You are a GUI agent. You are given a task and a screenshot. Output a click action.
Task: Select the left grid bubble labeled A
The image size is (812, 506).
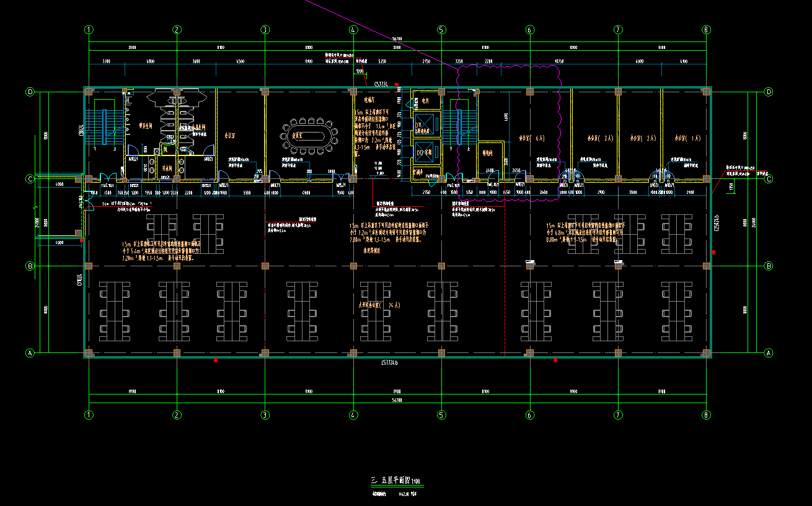click(29, 353)
